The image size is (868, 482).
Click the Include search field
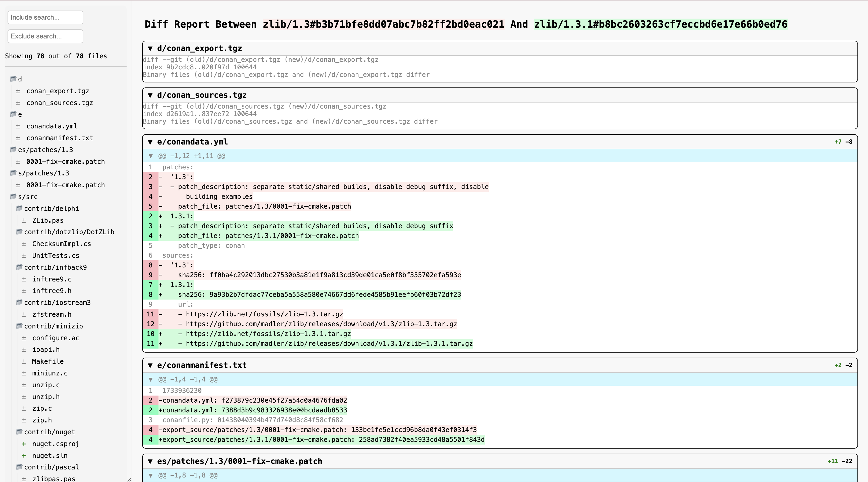pos(45,17)
